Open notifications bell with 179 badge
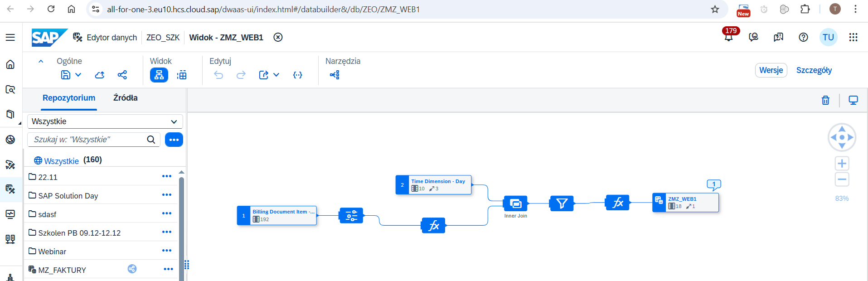868x281 pixels. pyautogui.click(x=729, y=37)
